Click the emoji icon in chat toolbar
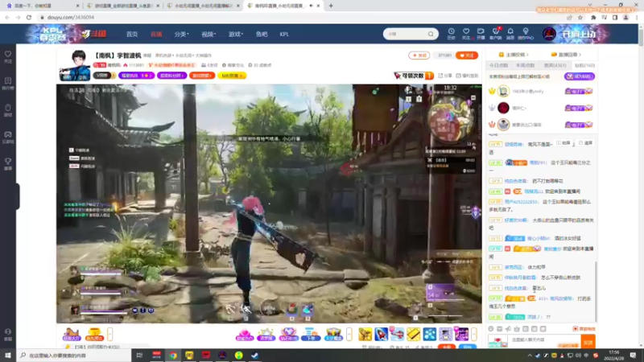Viewport: 644px width, 362px height. tap(491, 329)
